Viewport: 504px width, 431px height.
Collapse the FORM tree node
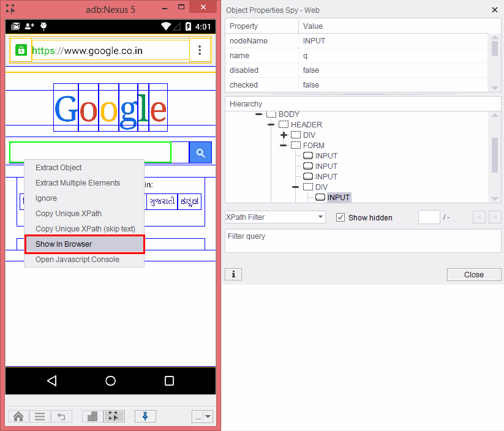point(283,145)
